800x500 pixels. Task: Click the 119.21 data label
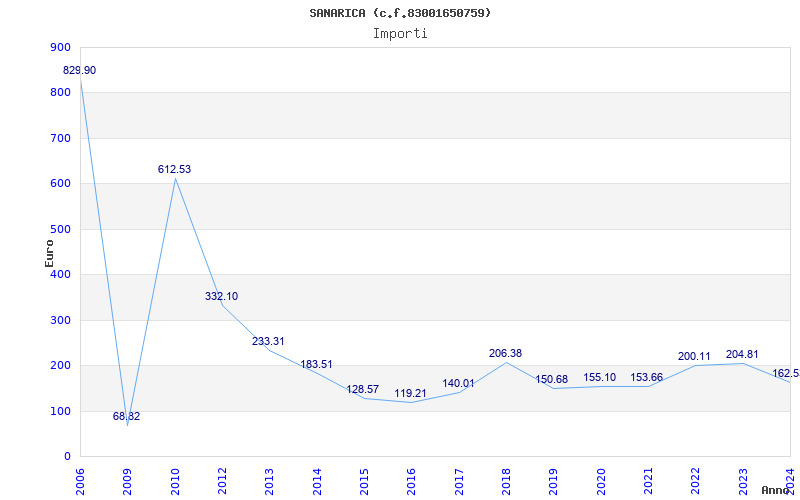pos(411,394)
